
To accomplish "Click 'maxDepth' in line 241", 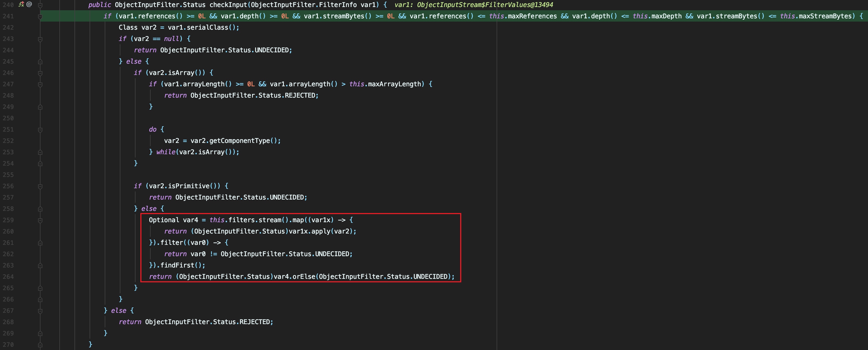I will pos(666,16).
